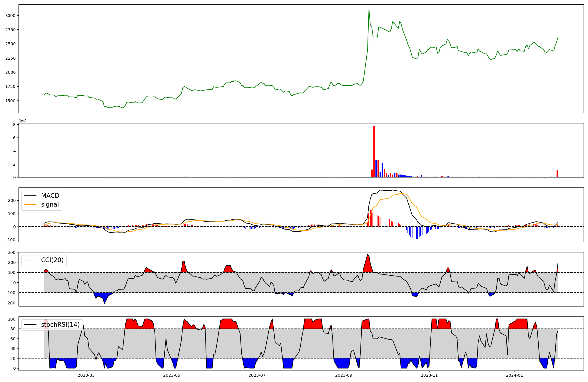This screenshot has height=382, width=588.
Task: Click the price peak above 3000
Action: [x=369, y=10]
